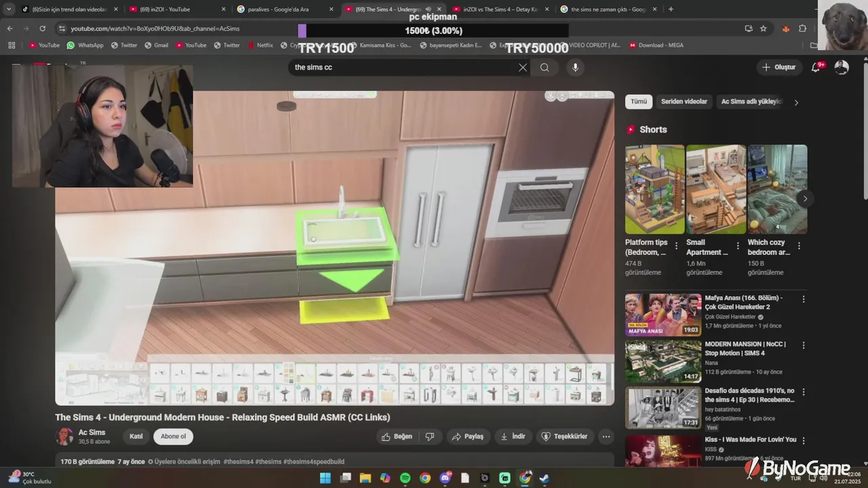Open the #thesims4speedbuild hashtag
This screenshot has height=488, width=868.
pos(314,462)
